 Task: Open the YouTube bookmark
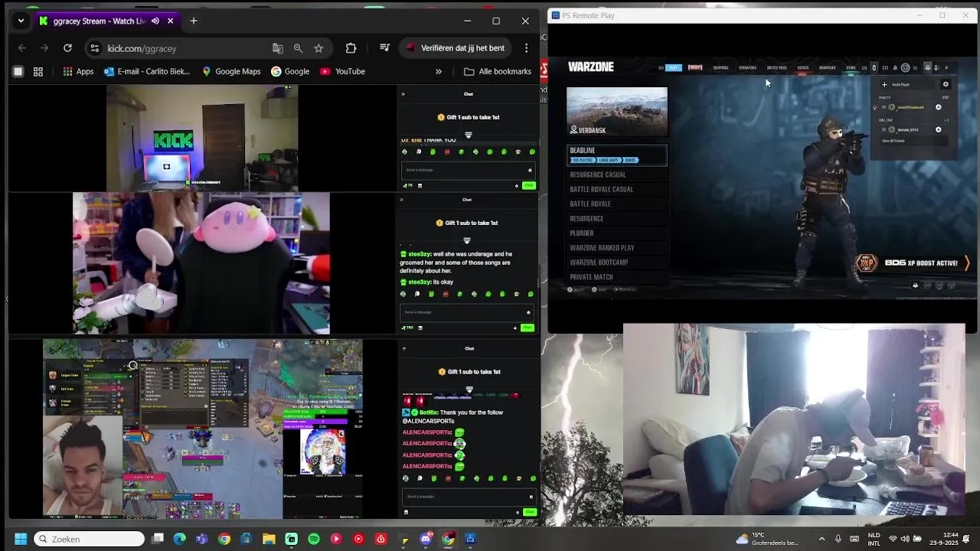342,71
